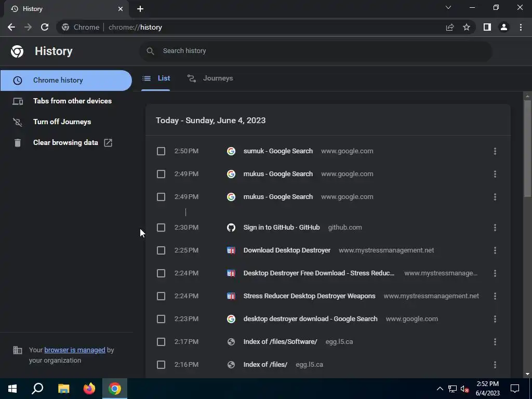Click the Chrome logo next to History heading
The width and height of the screenshot is (532, 399).
(17, 51)
